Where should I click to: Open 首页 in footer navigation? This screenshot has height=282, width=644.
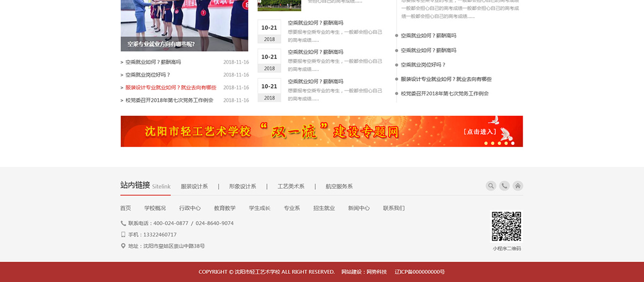(126, 209)
